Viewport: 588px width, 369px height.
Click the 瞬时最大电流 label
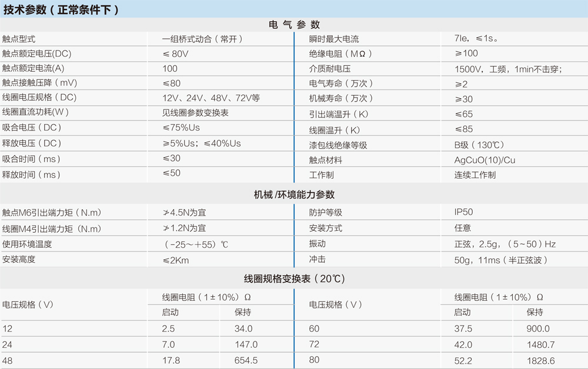(x=323, y=38)
